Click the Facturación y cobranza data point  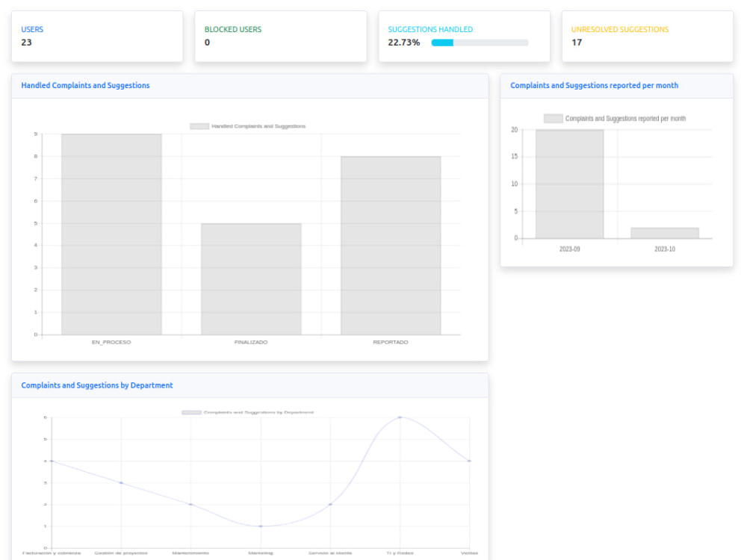[52, 461]
